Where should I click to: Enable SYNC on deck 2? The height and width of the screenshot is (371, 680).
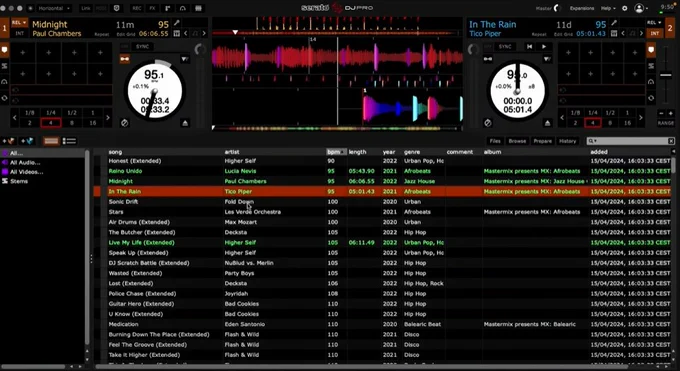click(505, 46)
